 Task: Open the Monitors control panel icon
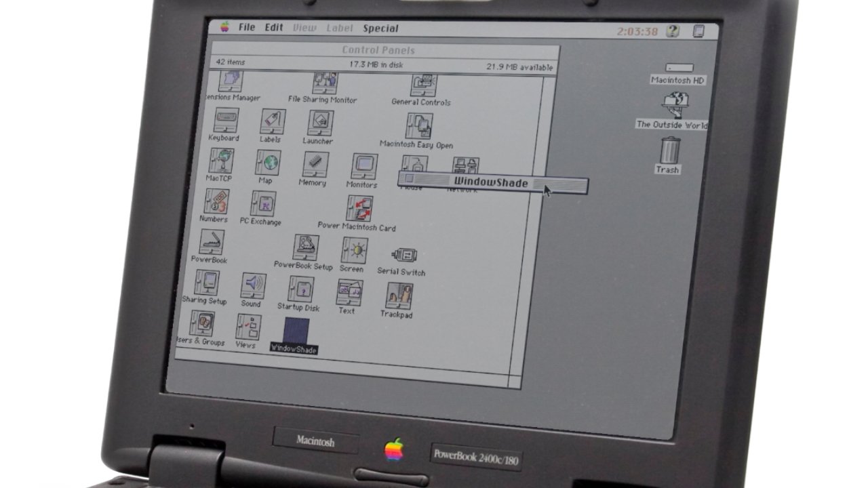(x=363, y=167)
